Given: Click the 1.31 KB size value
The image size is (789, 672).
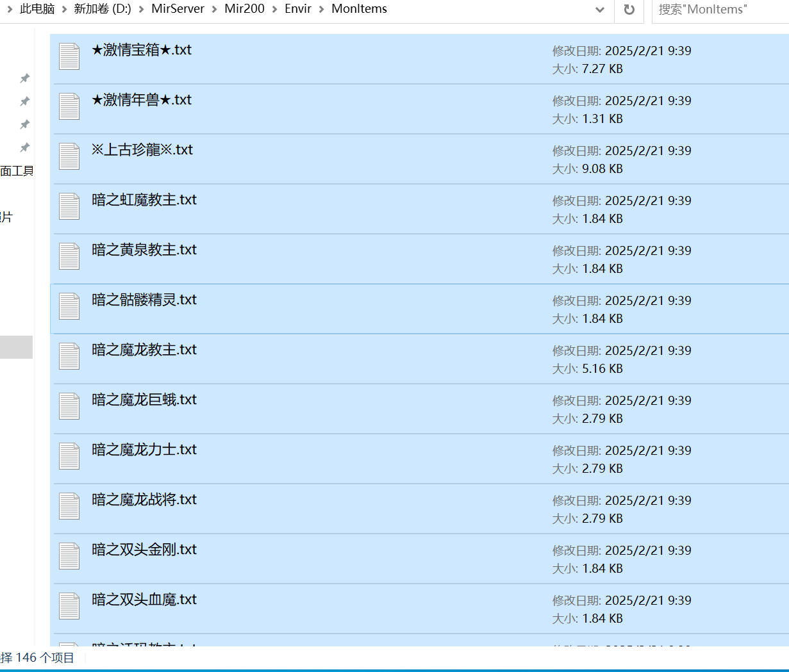Looking at the screenshot, I should point(602,119).
